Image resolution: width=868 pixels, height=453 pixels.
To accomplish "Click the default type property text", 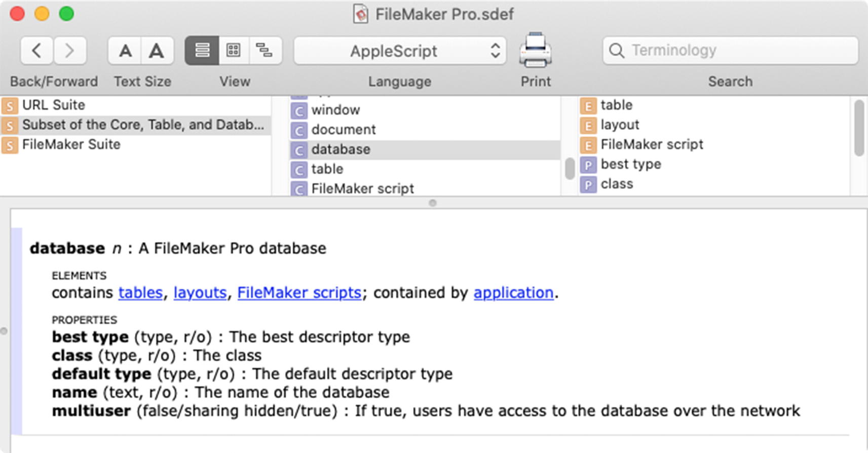I will pos(252,374).
